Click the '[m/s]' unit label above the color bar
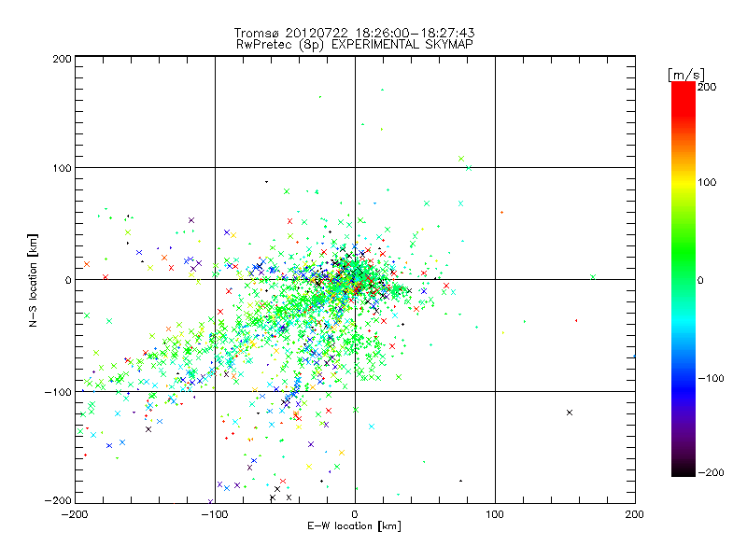Viewport: 747px width, 560px height. (686, 75)
